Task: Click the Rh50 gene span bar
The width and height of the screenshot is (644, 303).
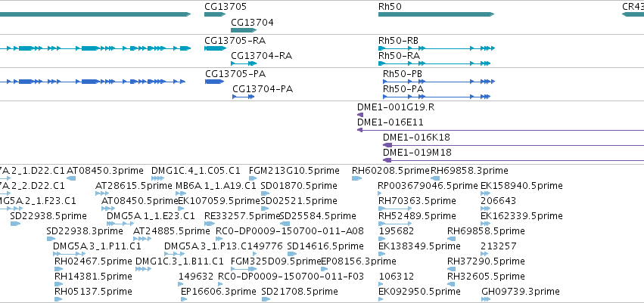Action: 436,14
